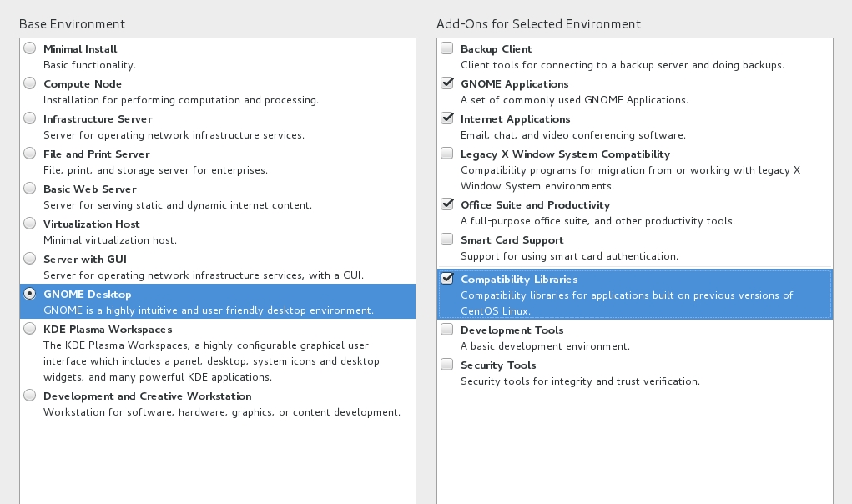The height and width of the screenshot is (504, 852).
Task: Select Development and Creative Workstation radio
Action: point(30,396)
